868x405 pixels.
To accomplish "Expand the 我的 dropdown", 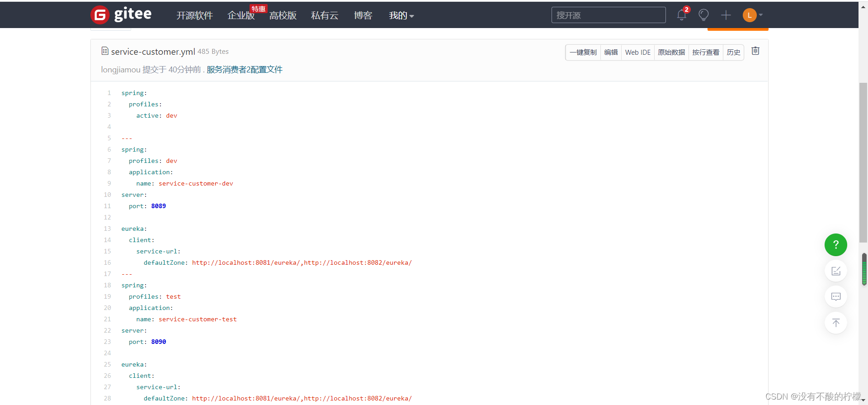I will click(401, 15).
